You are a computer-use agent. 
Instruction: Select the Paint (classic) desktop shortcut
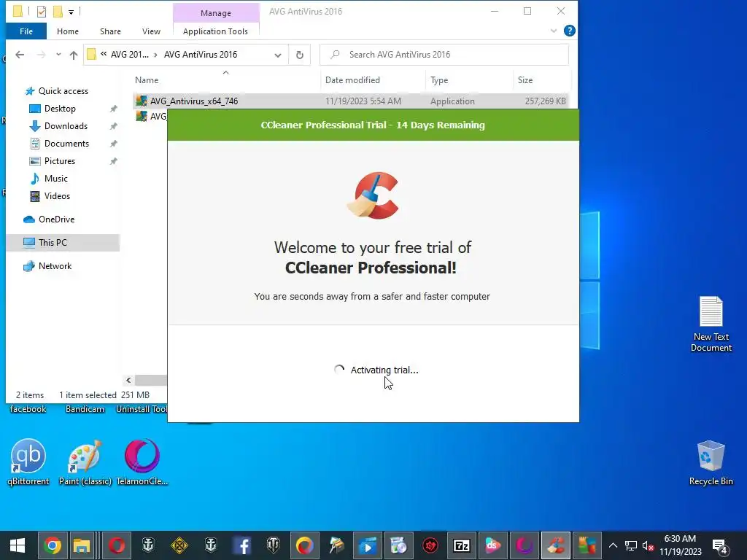(85, 462)
